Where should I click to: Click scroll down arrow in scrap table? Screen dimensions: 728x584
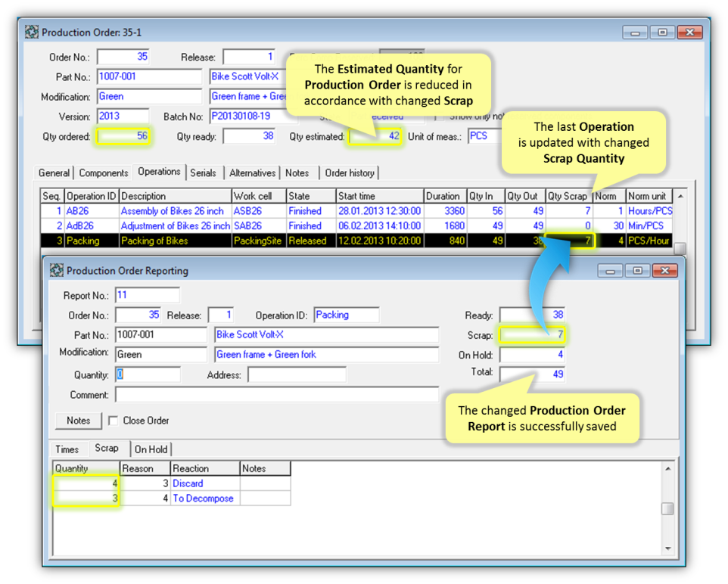(x=667, y=548)
